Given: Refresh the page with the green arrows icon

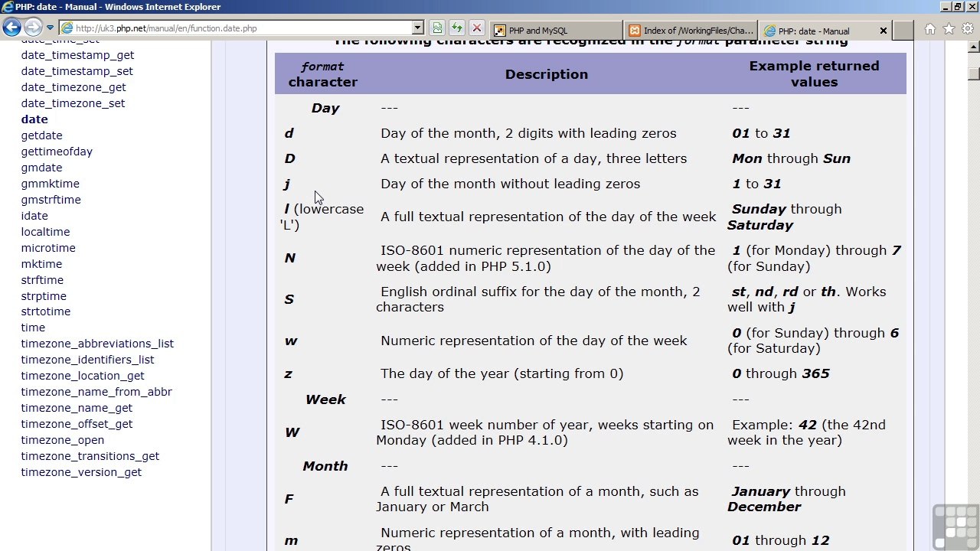Looking at the screenshot, I should click(x=457, y=28).
